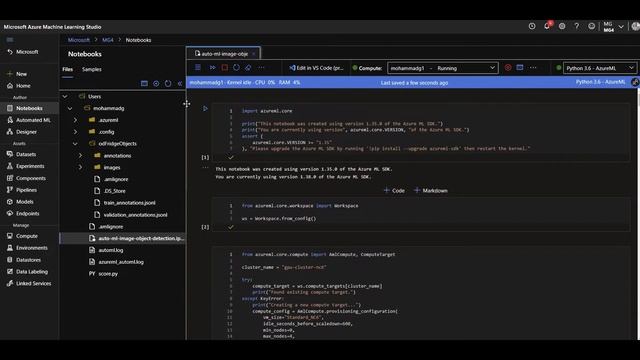Stop the compute instance (red icon)
640x360 pixels.
coord(508,68)
